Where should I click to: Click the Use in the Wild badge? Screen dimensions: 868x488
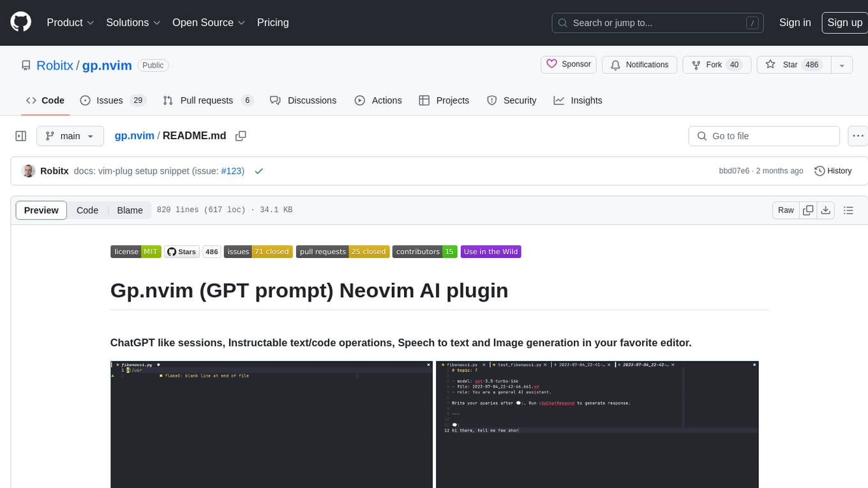[491, 252]
